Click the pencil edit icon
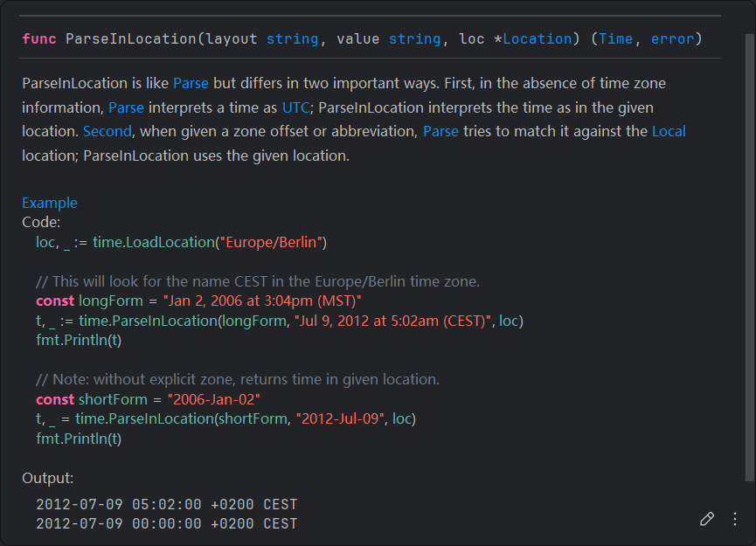The height and width of the screenshot is (546, 756). 707,519
